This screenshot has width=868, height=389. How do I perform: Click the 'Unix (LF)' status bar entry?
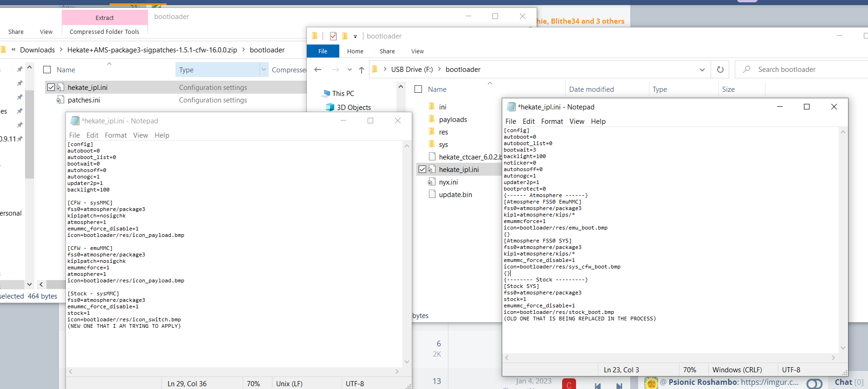coord(289,383)
